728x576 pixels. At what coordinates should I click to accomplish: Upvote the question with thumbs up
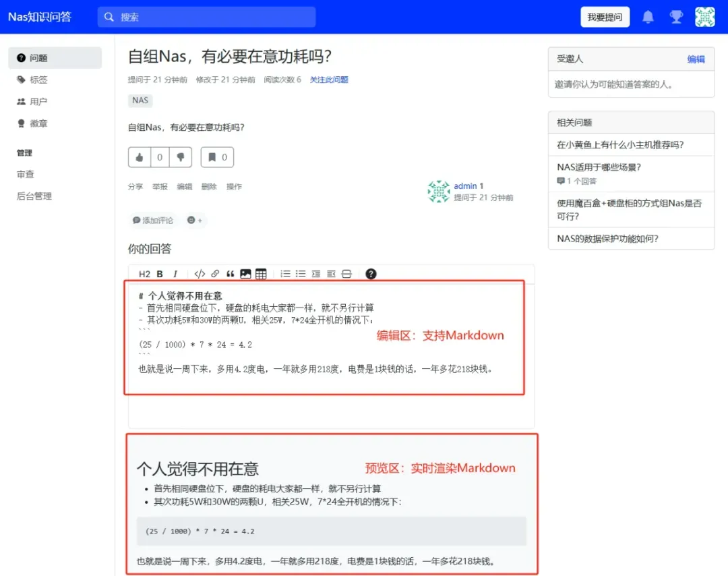[140, 157]
